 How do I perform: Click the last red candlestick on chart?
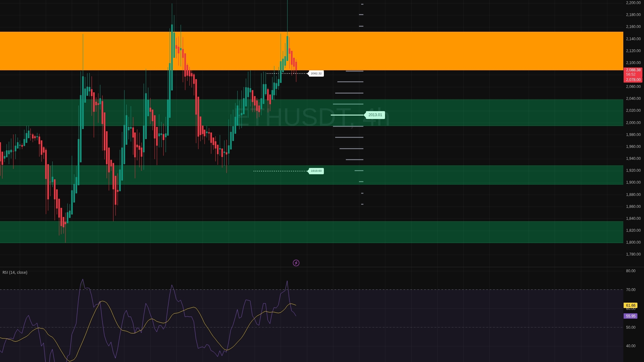point(296,67)
